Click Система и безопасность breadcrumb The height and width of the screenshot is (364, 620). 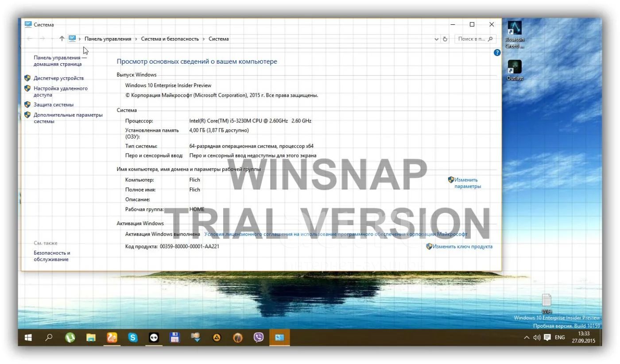[170, 39]
